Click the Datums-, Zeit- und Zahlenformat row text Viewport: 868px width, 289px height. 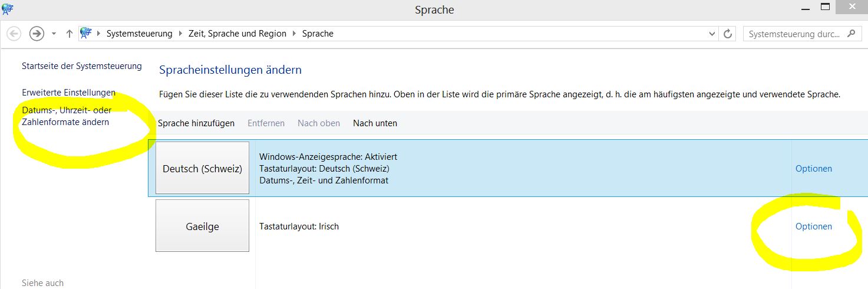(x=324, y=180)
